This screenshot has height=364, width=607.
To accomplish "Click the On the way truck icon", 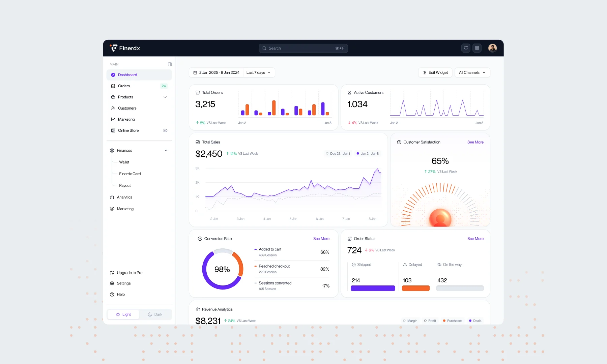I will click(439, 265).
